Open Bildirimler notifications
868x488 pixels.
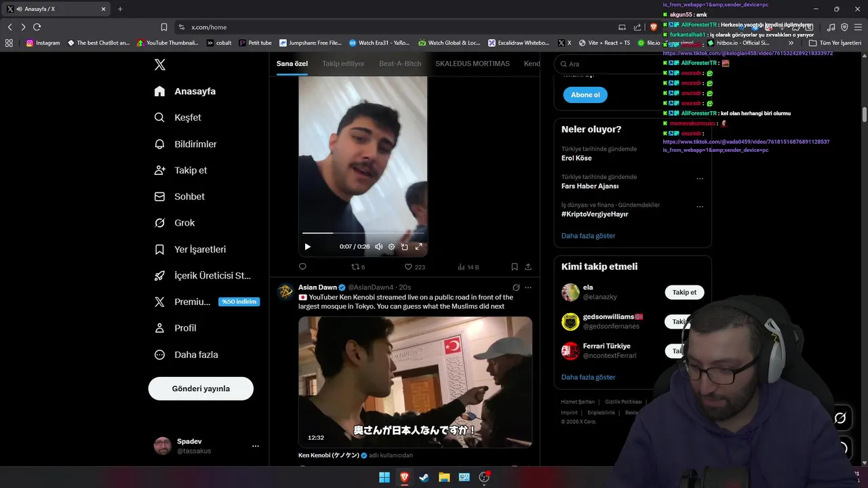point(186,144)
